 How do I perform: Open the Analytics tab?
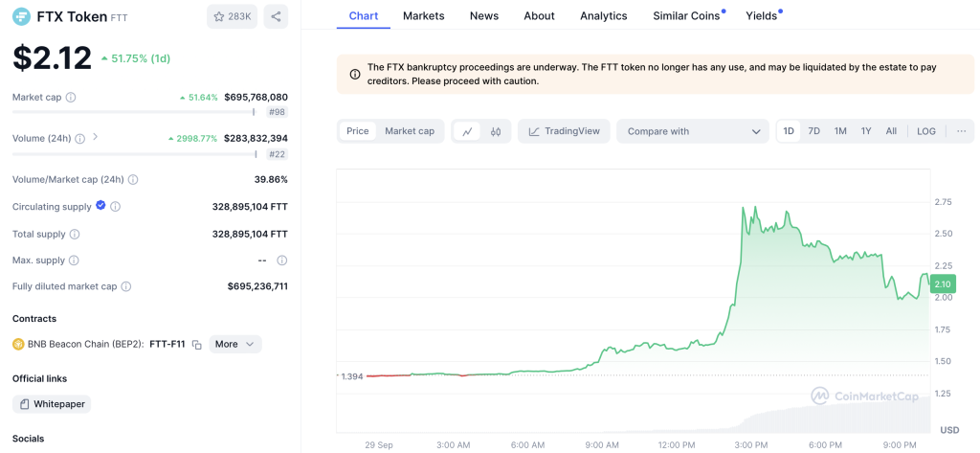pos(604,16)
